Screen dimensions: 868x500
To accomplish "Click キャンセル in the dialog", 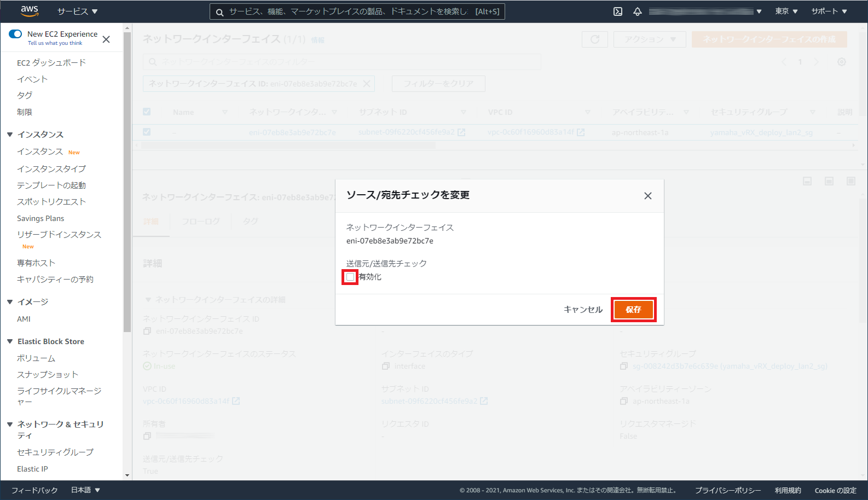I will point(583,310).
